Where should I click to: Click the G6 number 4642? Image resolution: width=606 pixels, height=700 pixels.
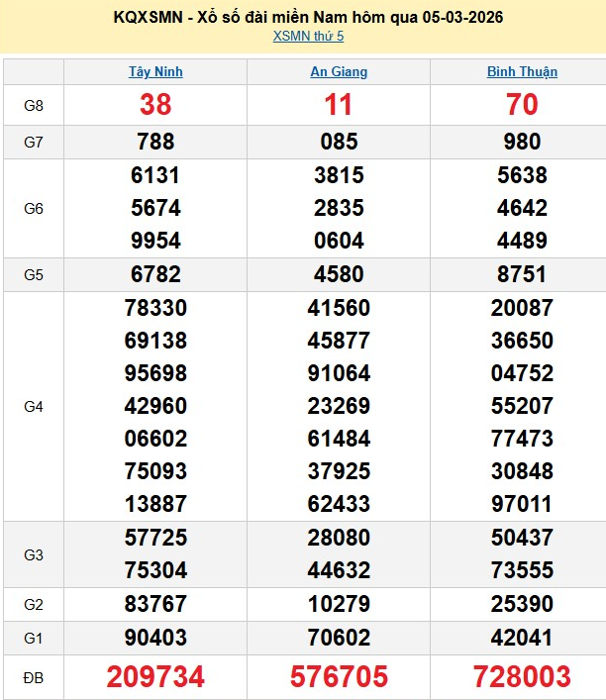click(522, 208)
